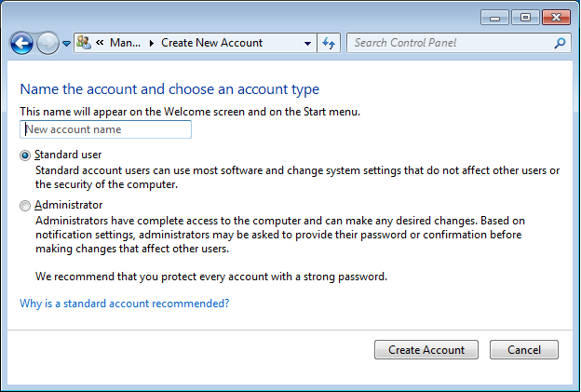Focus the New account name field

pyautogui.click(x=105, y=129)
